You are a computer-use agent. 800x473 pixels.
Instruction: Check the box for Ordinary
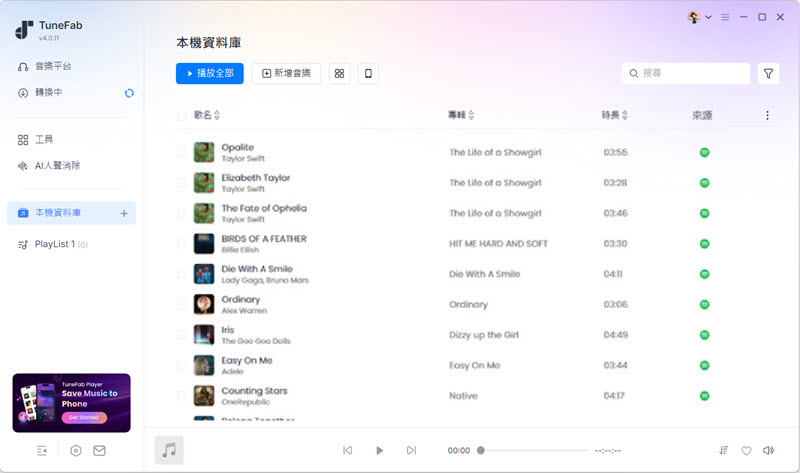181,305
